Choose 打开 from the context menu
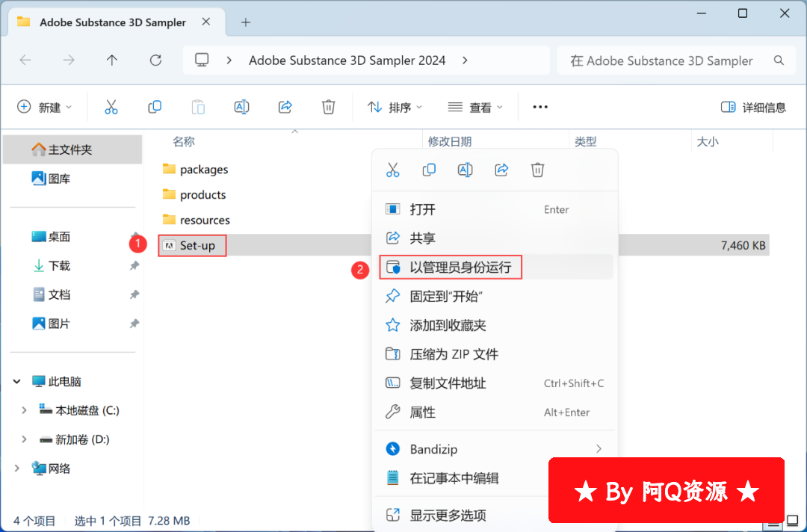Viewport: 807px width, 532px height. (495, 209)
